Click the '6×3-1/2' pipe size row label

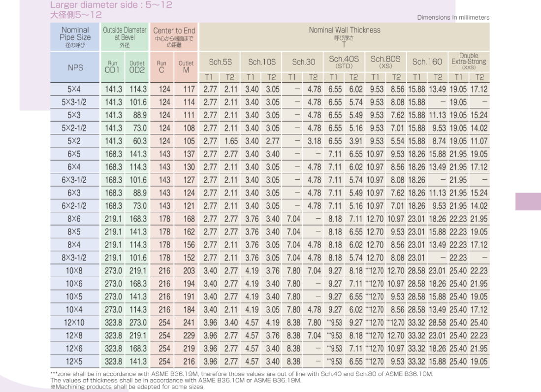[74, 180]
